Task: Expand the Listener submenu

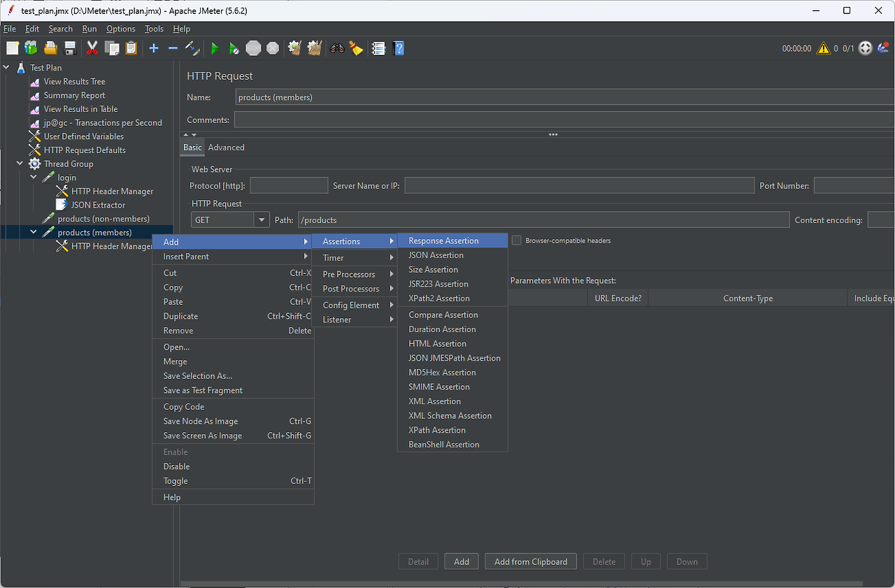Action: pos(355,320)
